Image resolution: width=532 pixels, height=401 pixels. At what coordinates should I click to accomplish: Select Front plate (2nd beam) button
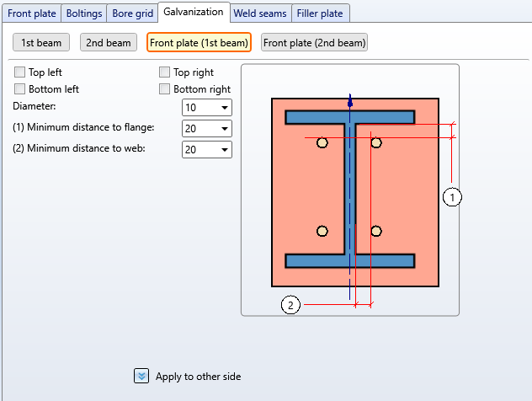coord(315,43)
